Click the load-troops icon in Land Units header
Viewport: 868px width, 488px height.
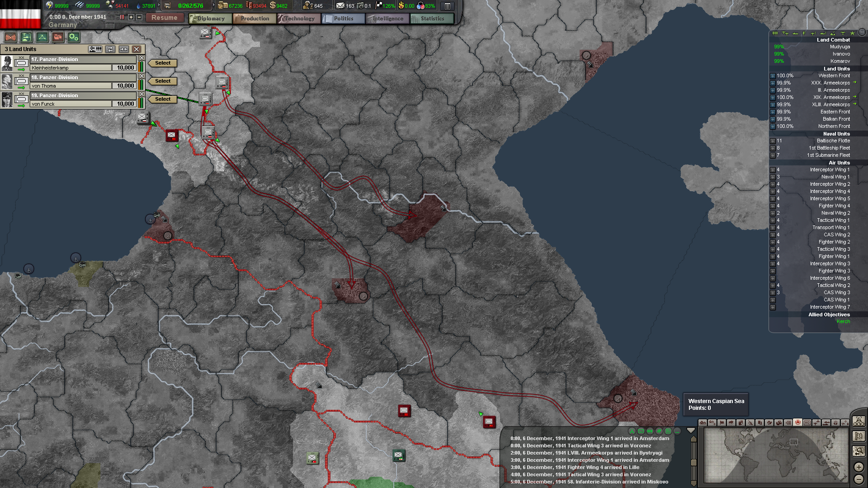pos(95,49)
